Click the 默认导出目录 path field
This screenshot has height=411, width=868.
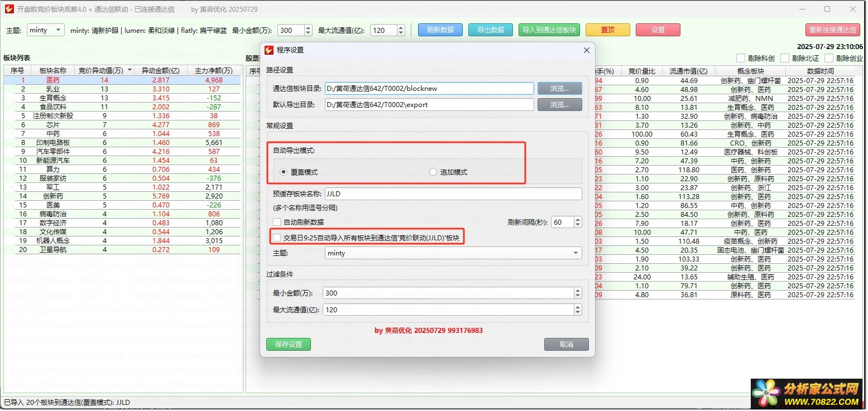tap(429, 104)
